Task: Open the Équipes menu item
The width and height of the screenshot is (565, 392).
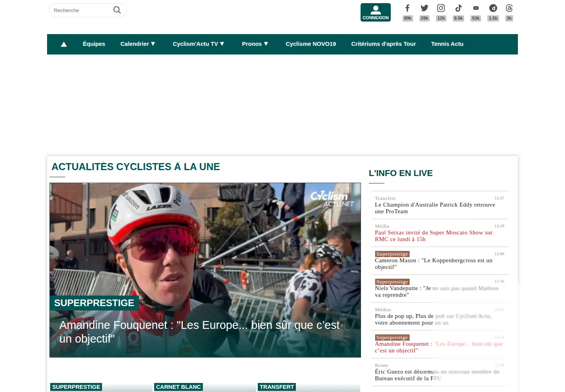Action: [x=94, y=44]
